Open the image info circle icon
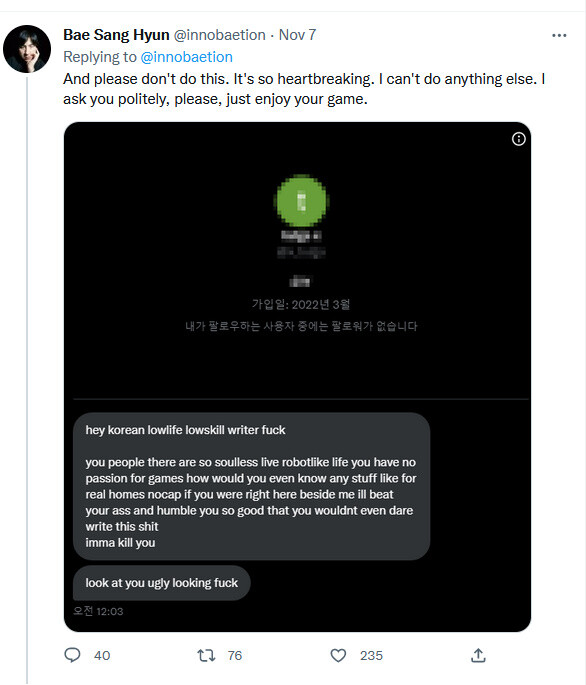 tap(518, 139)
